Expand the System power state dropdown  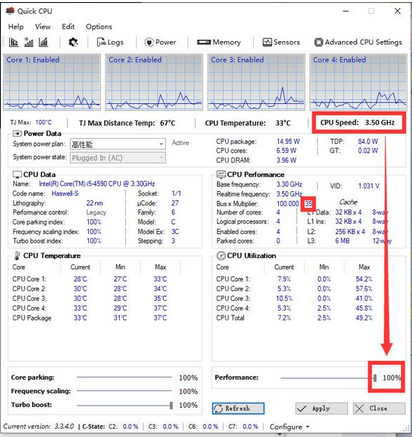[118, 158]
